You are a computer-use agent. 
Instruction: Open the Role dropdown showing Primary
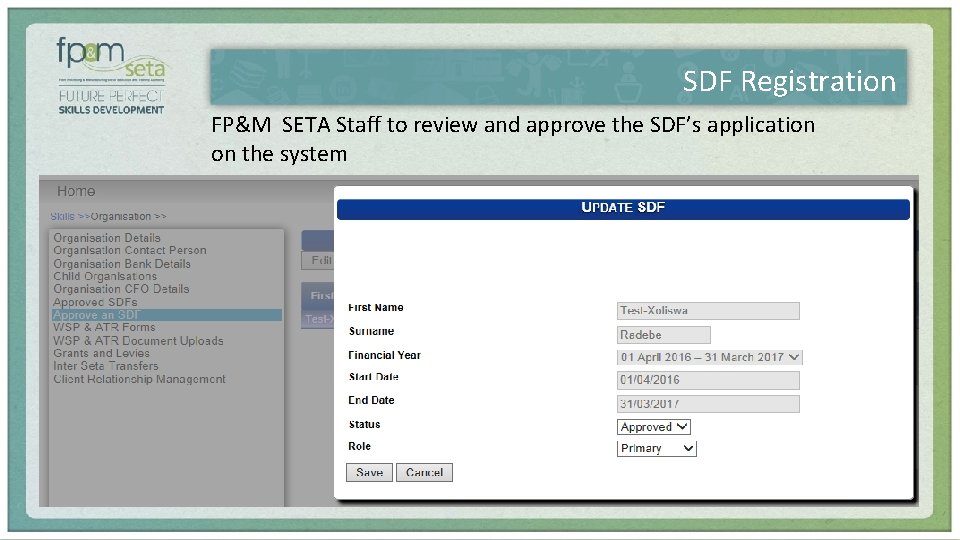657,448
